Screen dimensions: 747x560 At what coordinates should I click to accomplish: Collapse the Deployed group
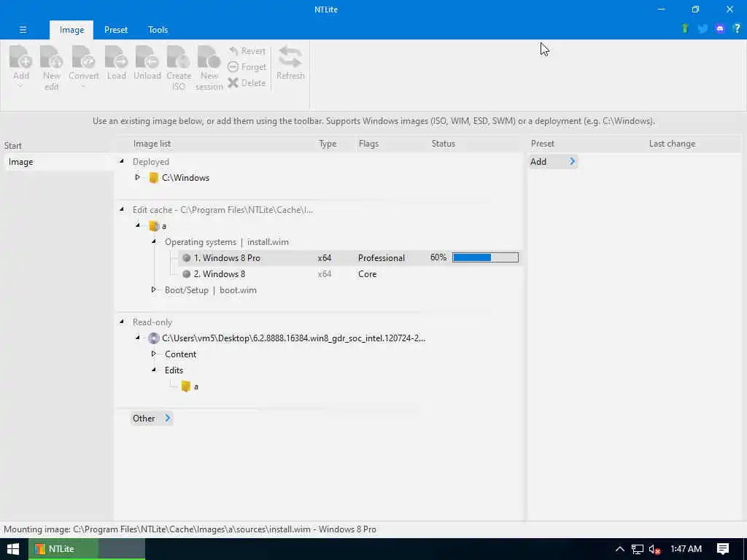[122, 161]
